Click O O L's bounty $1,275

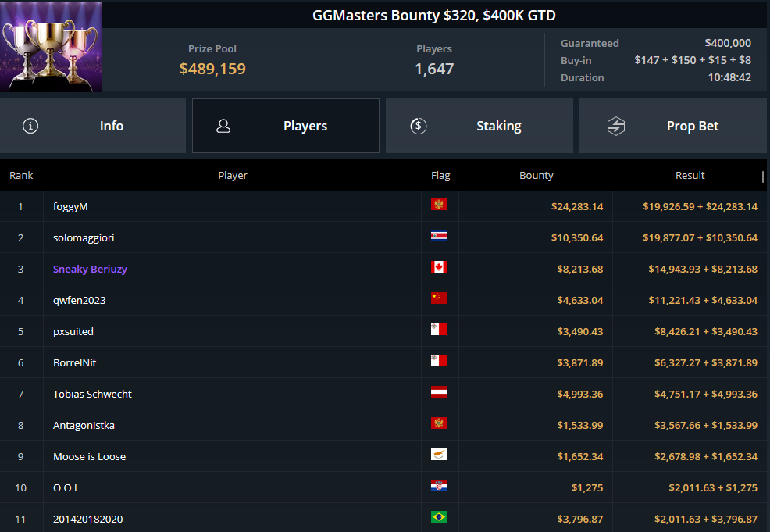(587, 487)
